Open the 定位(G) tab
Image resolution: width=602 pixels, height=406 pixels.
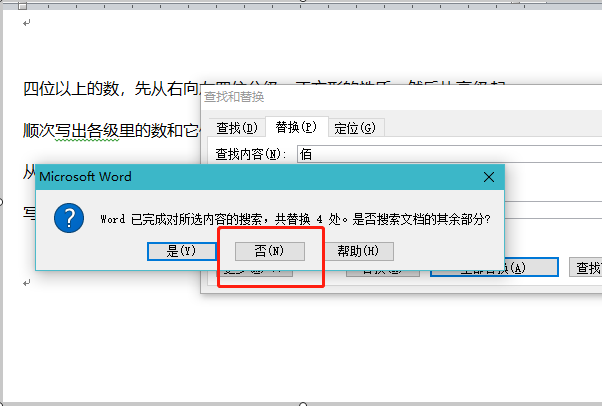[x=355, y=128]
